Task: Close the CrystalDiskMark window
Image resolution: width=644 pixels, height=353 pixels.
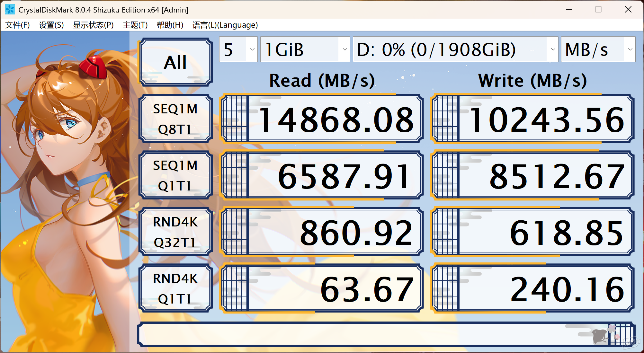Action: point(628,10)
